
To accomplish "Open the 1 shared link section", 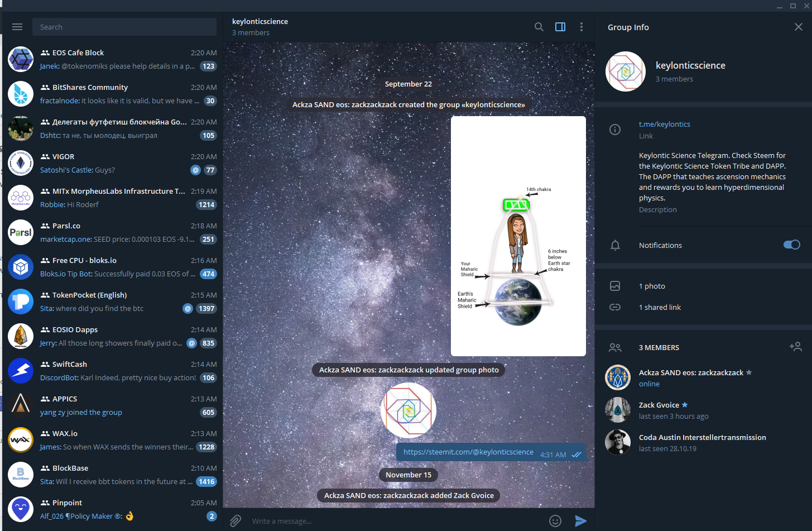I will click(660, 307).
